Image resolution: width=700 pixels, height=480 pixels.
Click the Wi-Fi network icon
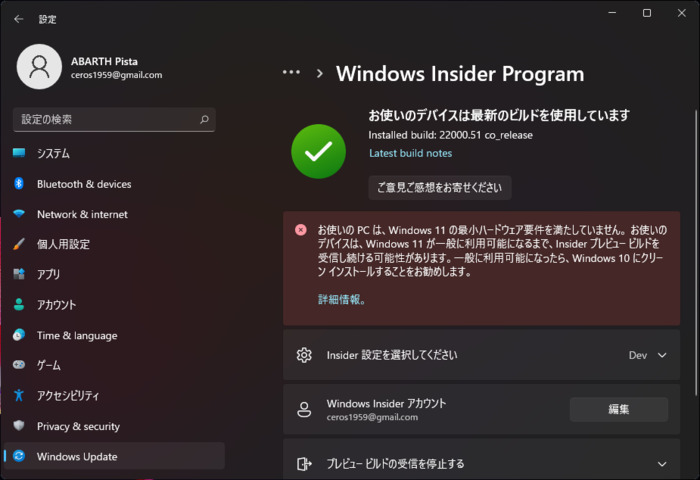pyautogui.click(x=19, y=213)
